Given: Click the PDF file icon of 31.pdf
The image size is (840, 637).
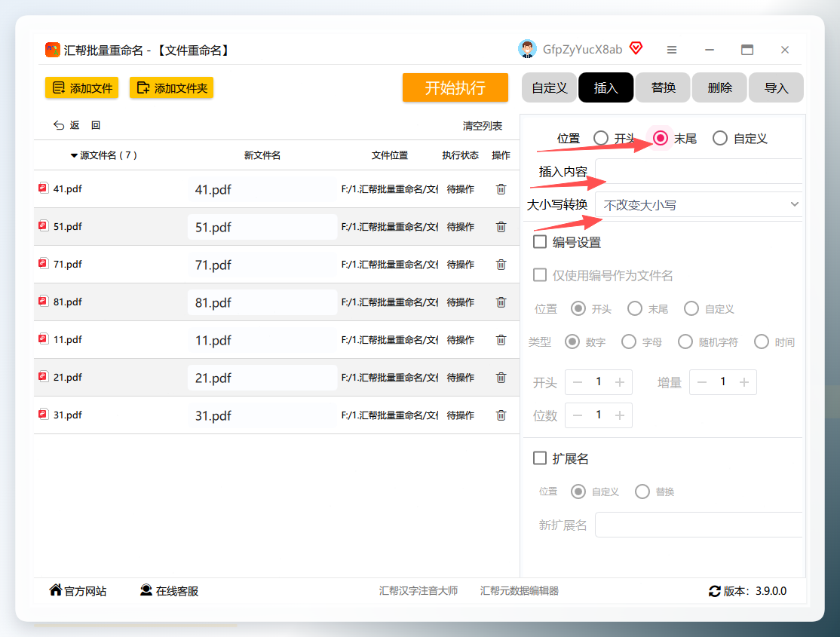Looking at the screenshot, I should tap(44, 414).
